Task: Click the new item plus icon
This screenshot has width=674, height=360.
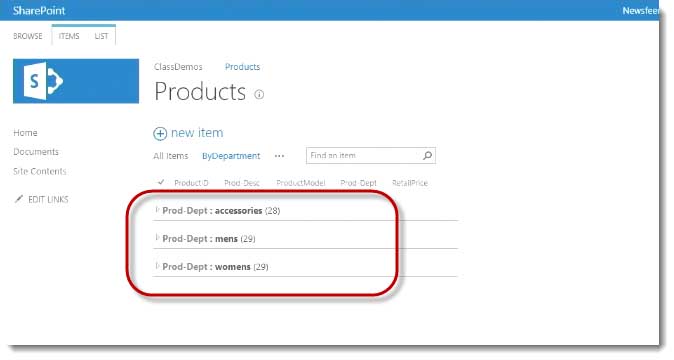Action: point(160,134)
